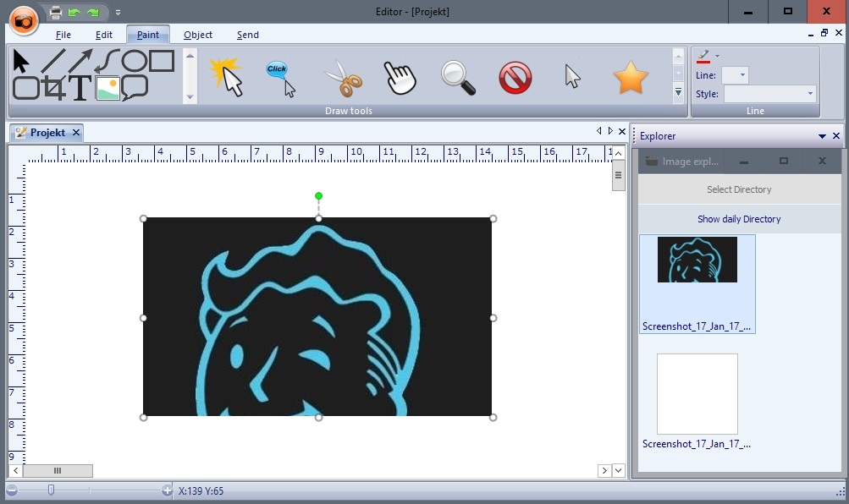This screenshot has width=849, height=504.
Task: Click the green redo arrow
Action: 93,12
